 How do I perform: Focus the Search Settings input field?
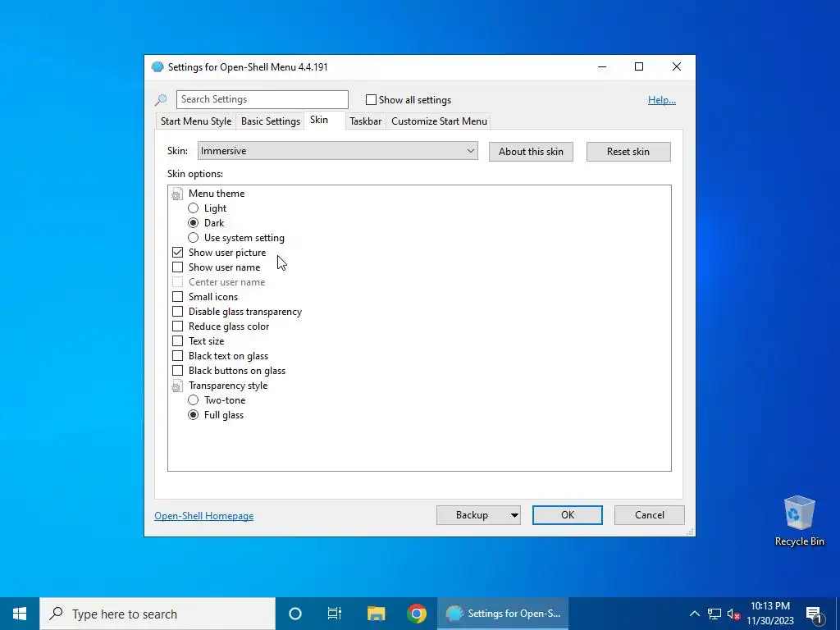pyautogui.click(x=262, y=99)
